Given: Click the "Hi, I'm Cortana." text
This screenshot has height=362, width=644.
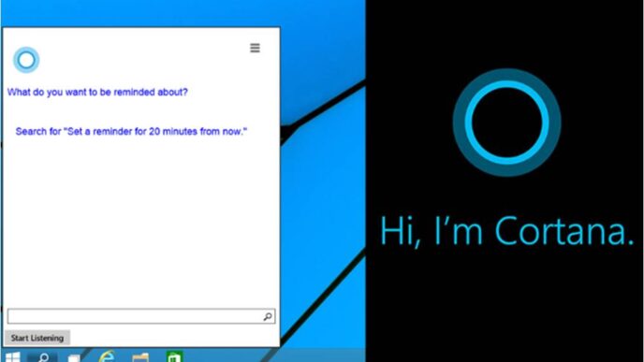Looking at the screenshot, I should coord(506,231).
